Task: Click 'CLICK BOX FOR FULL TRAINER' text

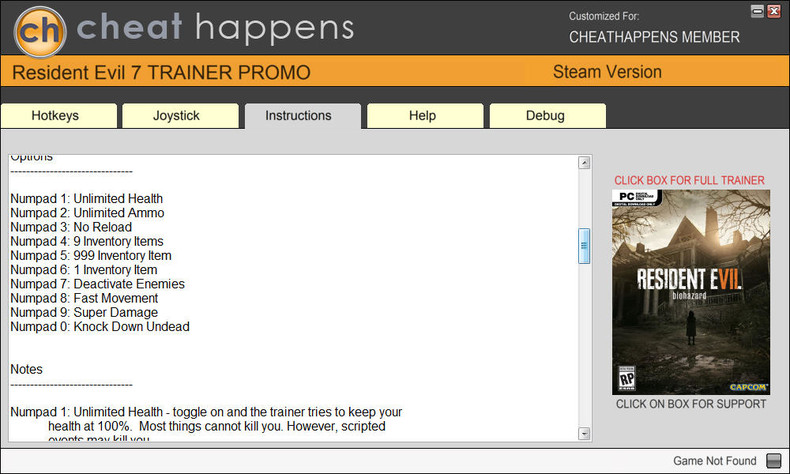Action: (689, 180)
